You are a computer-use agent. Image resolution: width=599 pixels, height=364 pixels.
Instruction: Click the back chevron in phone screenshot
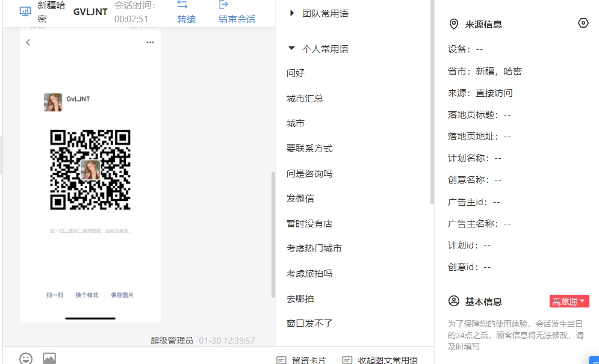pos(28,42)
